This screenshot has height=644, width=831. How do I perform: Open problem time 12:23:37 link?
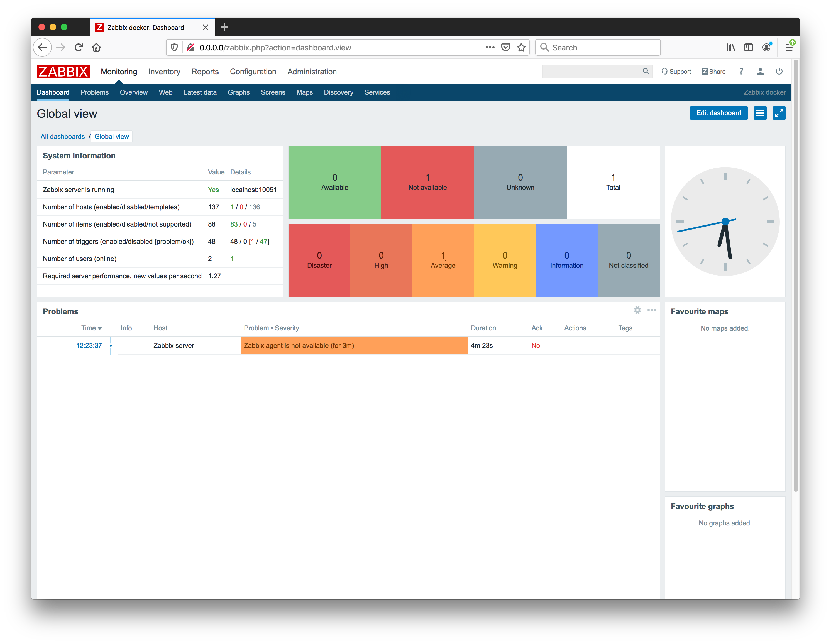(x=89, y=346)
